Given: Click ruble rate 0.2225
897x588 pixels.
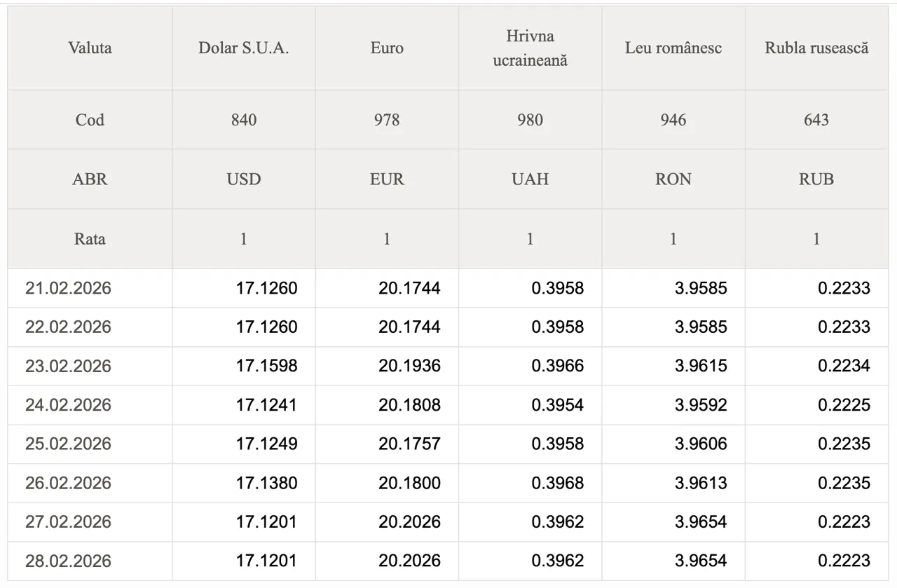Looking at the screenshot, I should click(844, 405).
